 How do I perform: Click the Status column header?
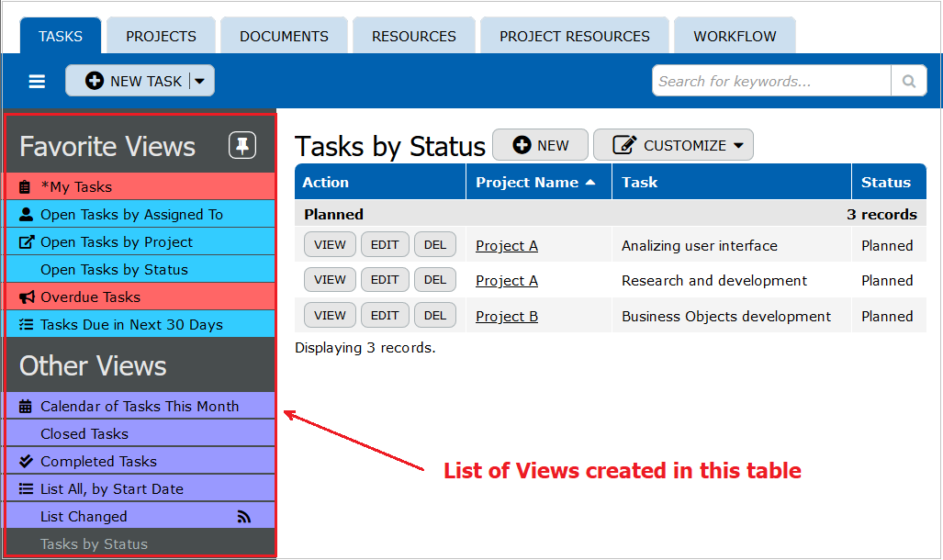[889, 182]
